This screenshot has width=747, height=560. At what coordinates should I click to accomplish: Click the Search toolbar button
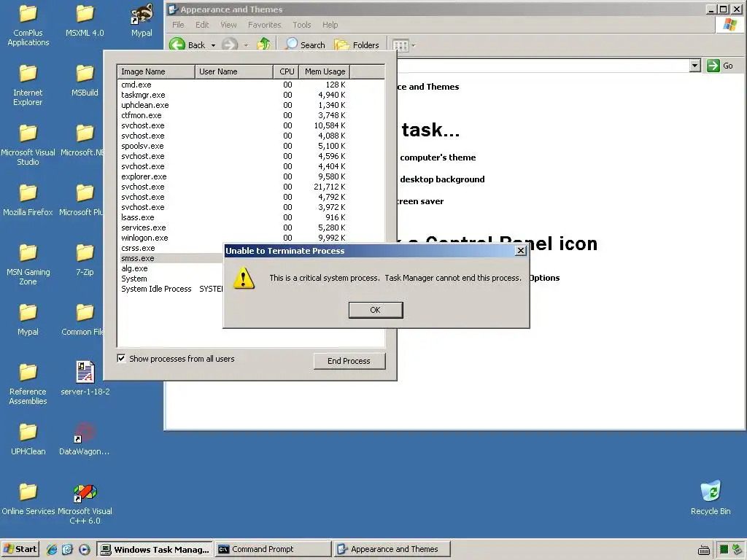point(305,44)
